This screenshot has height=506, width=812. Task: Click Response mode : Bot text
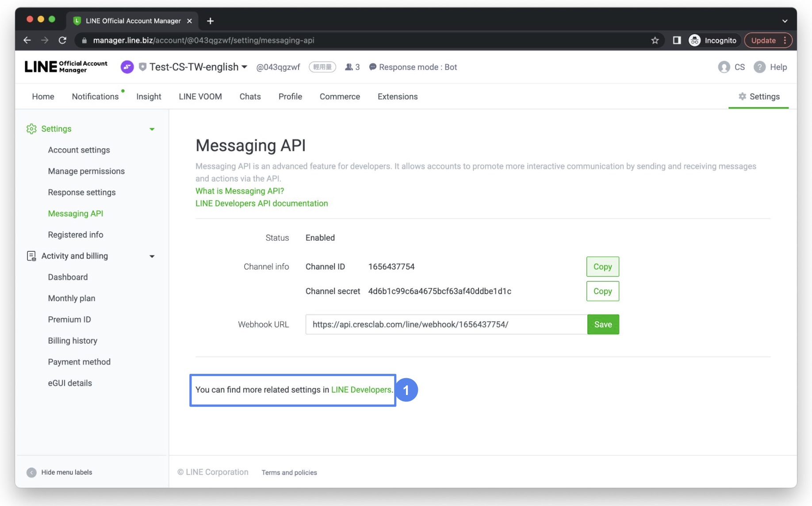click(418, 67)
